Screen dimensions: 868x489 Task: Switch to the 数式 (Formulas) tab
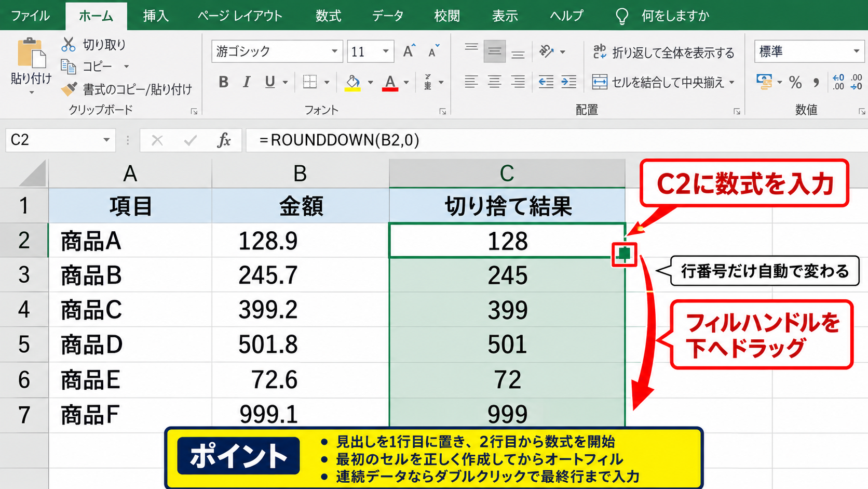pyautogui.click(x=328, y=16)
